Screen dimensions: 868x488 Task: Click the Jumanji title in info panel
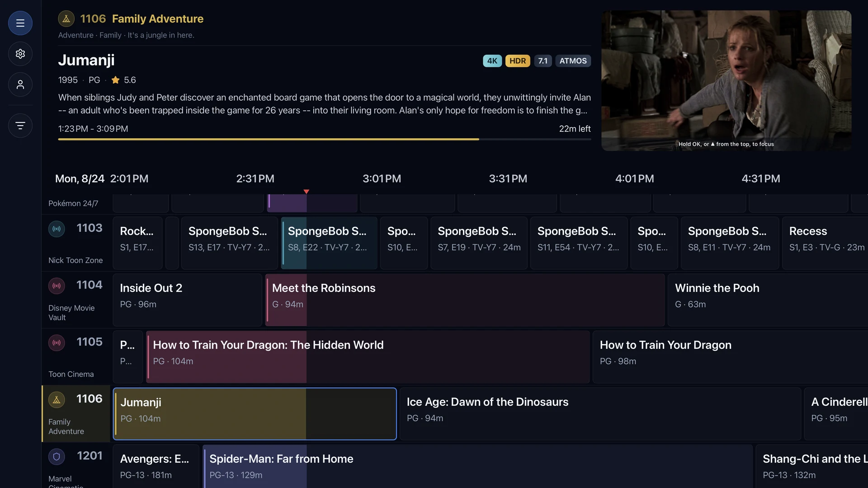(86, 60)
